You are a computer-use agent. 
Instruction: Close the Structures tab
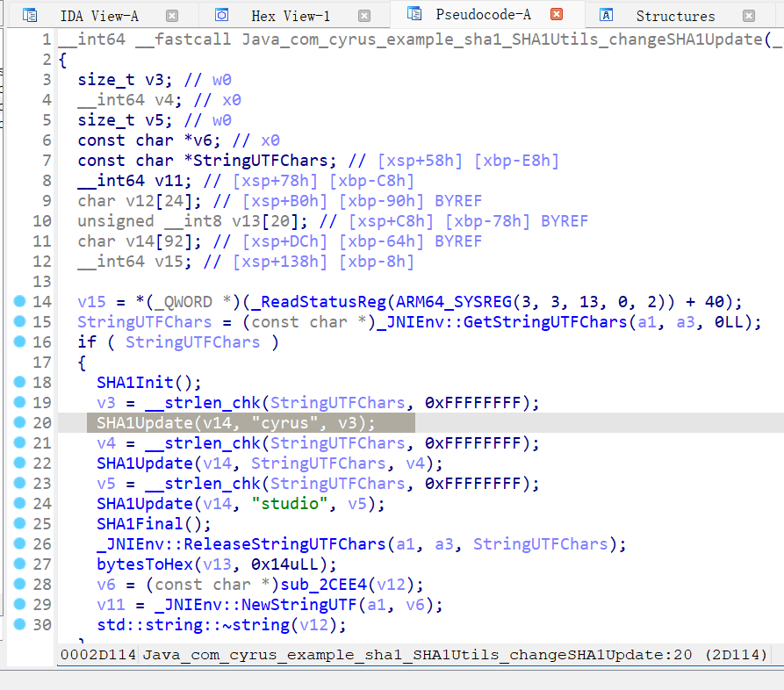(x=749, y=16)
